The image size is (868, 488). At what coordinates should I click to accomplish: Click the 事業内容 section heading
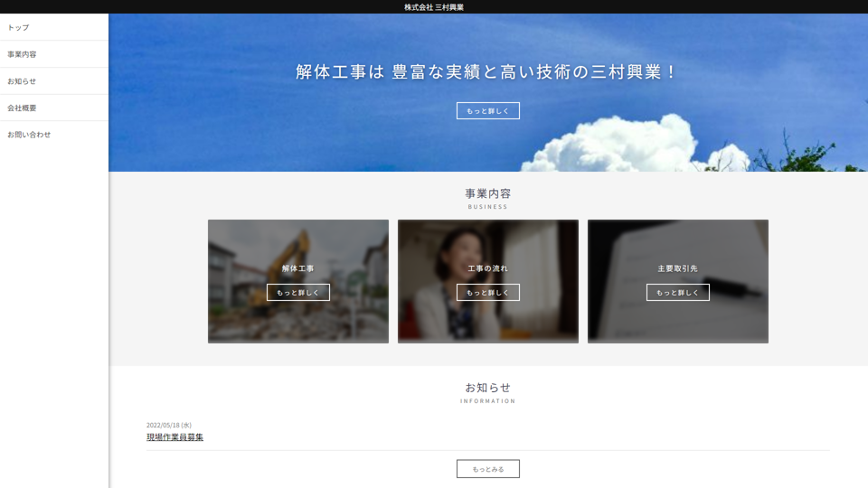[x=488, y=193]
